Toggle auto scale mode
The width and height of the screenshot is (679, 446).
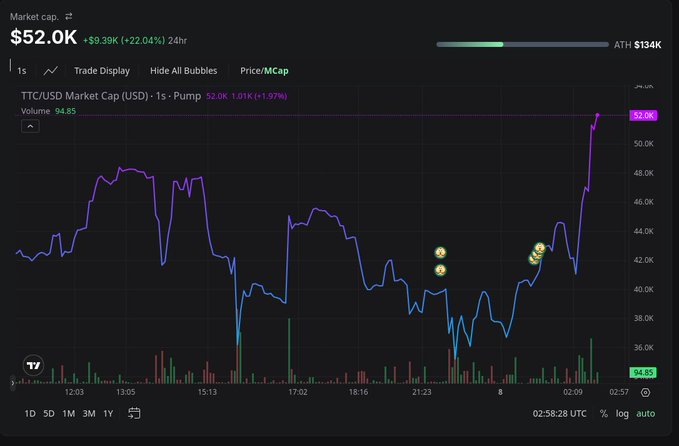[645, 414]
